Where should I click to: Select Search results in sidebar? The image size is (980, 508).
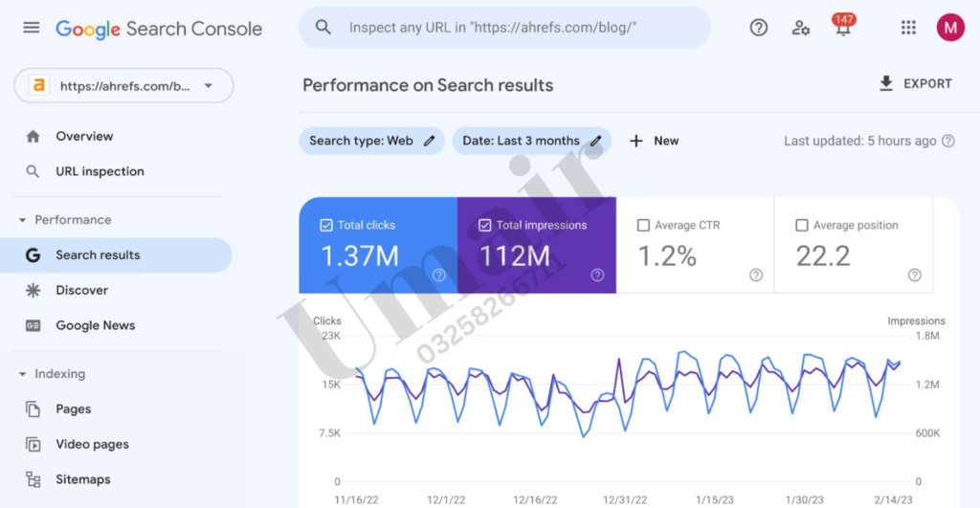pyautogui.click(x=116, y=254)
